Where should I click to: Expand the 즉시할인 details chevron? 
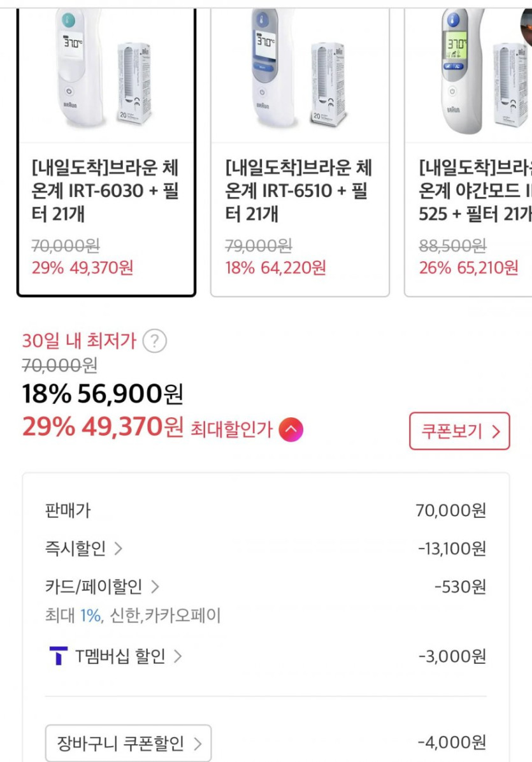tap(118, 548)
